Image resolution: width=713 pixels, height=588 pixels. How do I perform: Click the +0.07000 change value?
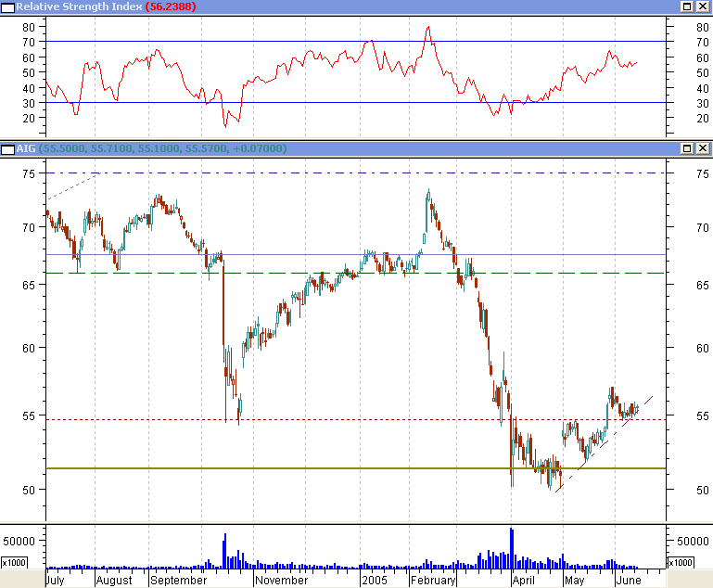(258, 148)
